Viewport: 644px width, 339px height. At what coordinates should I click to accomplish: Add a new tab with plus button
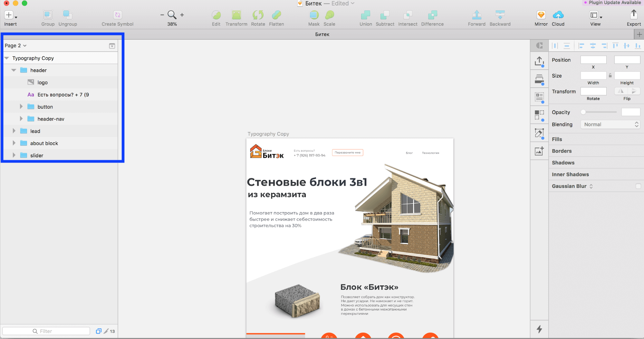pos(639,34)
